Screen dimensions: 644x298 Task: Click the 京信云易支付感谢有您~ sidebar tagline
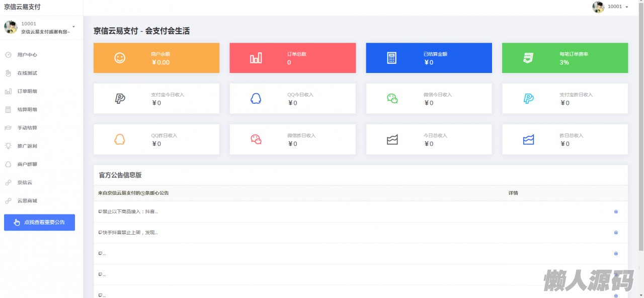point(45,32)
